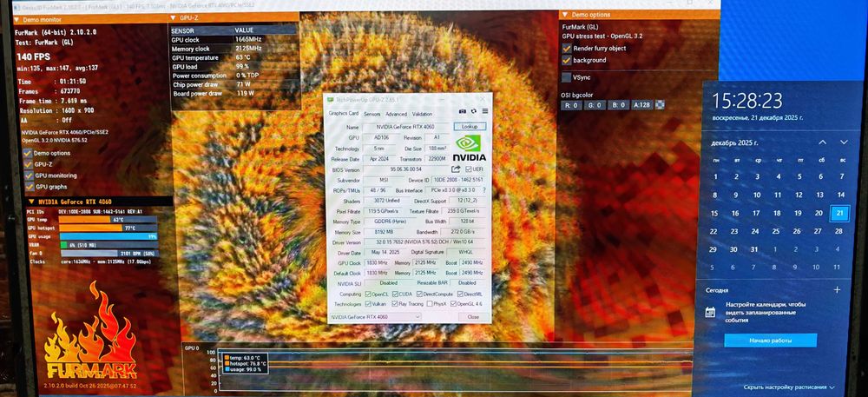This screenshot has height=397, width=868.
Task: Click the GPU temperature row in the overlay table
Action: tap(234, 57)
